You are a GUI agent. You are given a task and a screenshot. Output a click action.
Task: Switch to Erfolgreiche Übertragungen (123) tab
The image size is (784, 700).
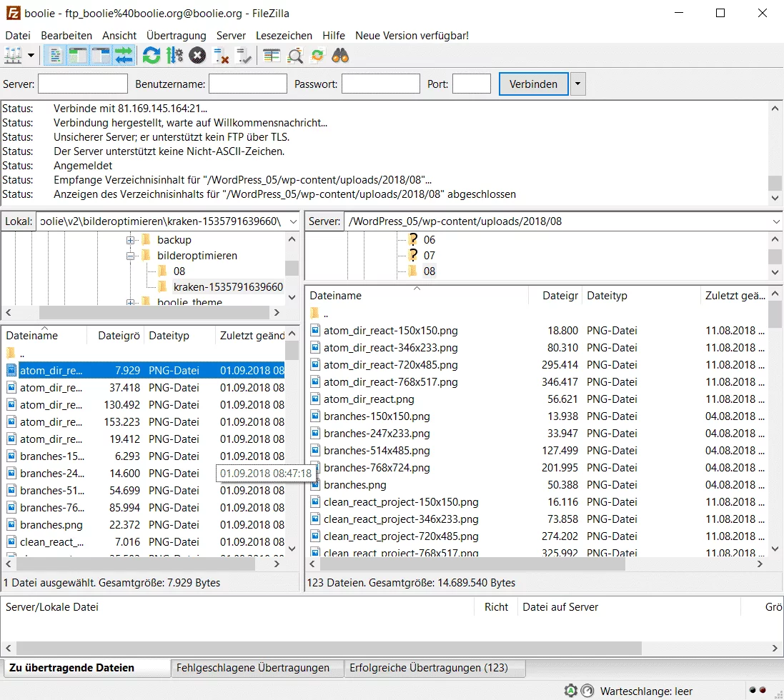(434, 668)
